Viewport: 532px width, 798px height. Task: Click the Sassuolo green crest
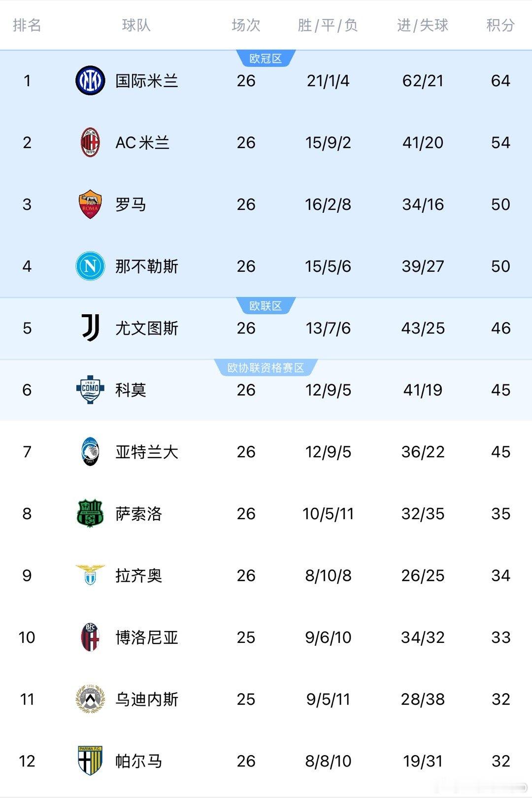tap(90, 513)
